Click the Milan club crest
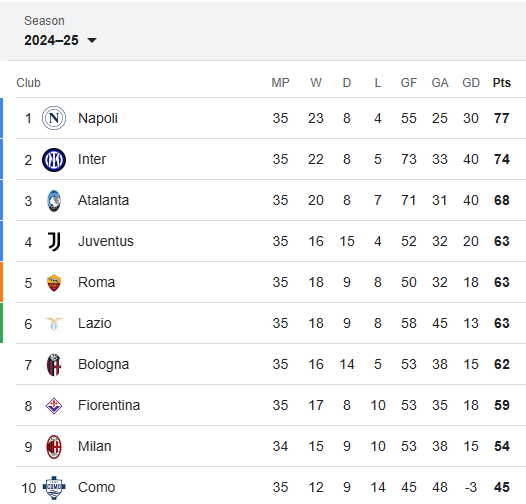 (x=54, y=447)
